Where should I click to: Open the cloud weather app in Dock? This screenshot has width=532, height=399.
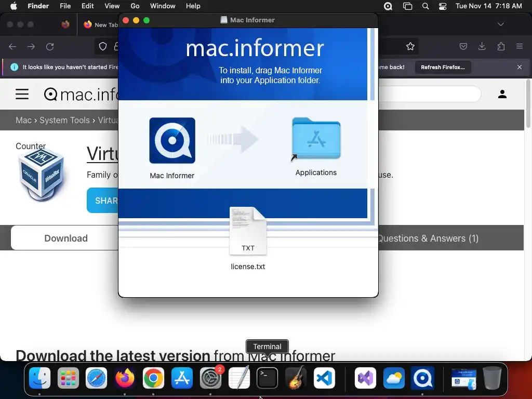(x=394, y=378)
